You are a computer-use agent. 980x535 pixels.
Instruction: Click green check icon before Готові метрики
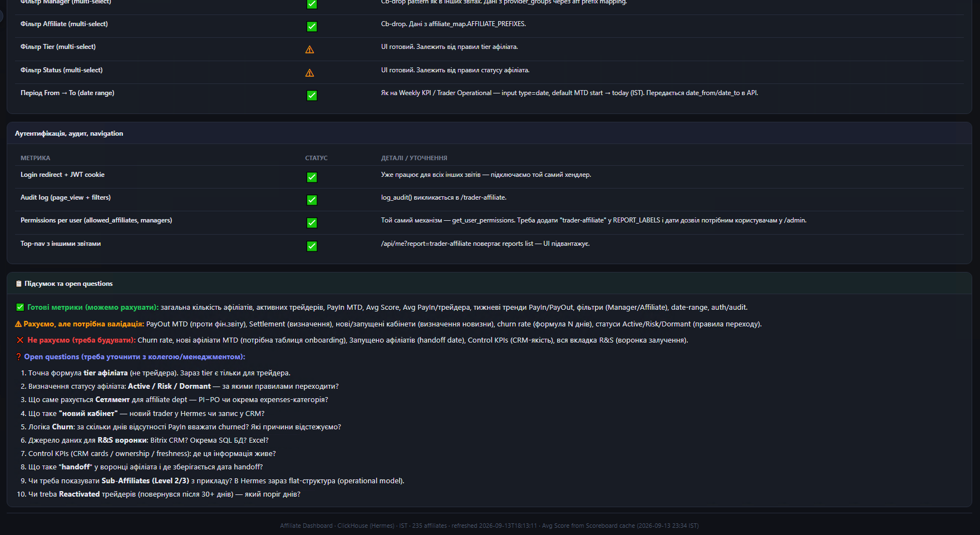coord(20,307)
